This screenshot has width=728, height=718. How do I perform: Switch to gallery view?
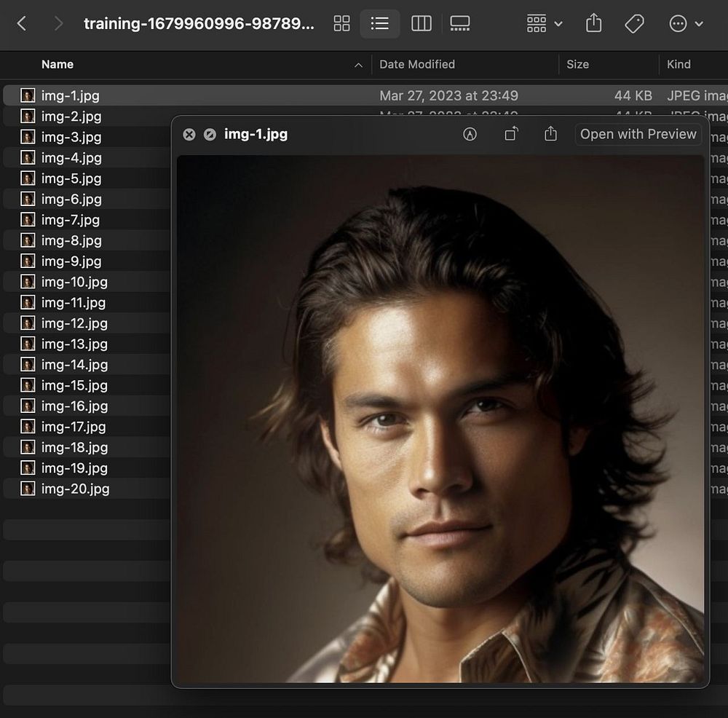pyautogui.click(x=460, y=24)
